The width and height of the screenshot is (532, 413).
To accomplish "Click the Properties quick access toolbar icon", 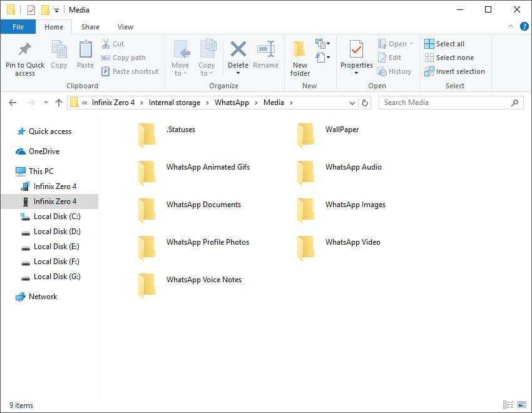I will 31,10.
